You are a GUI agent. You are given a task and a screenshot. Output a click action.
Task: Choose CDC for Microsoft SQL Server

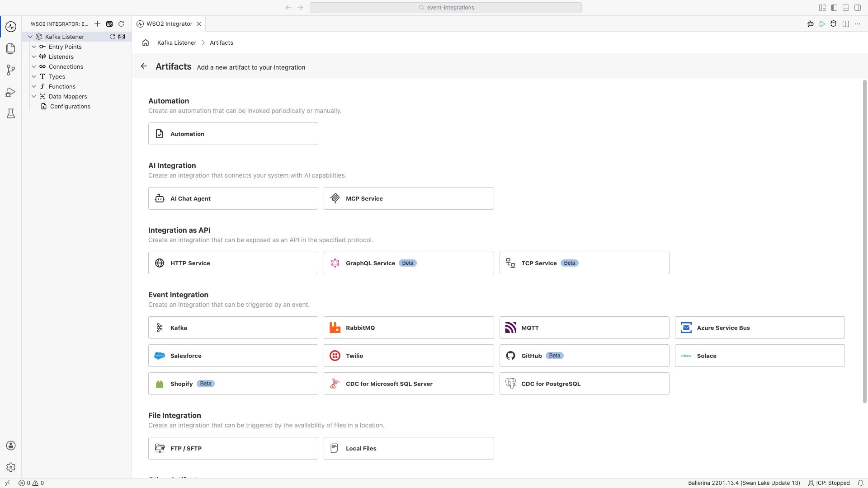(409, 384)
